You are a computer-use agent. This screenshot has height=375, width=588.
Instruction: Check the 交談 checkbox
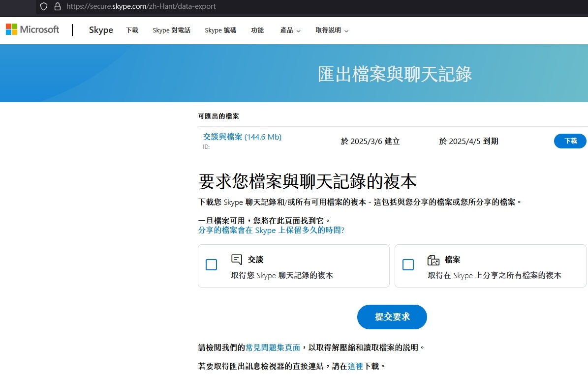coord(212,264)
